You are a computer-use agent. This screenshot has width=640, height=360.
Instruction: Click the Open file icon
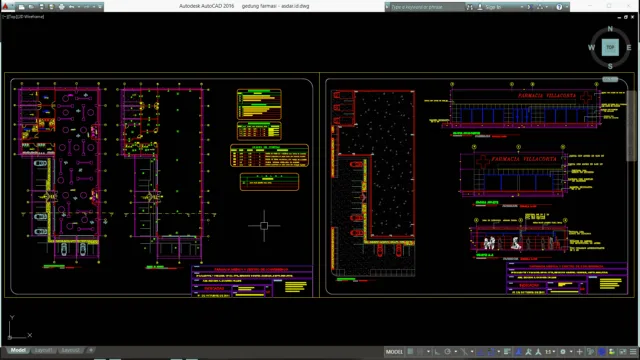click(31, 7)
